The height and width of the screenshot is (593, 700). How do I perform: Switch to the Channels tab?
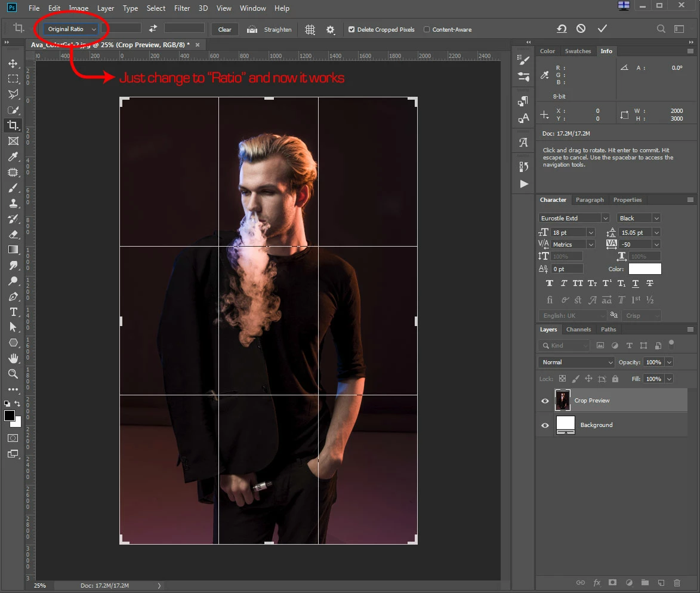tap(578, 330)
